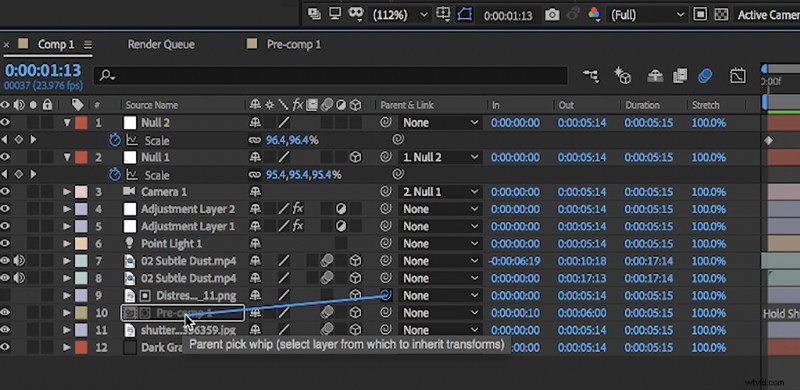The image size is (800, 390).
Task: Click the Out time 0:00:06:00 of Pre-comp 1
Action: [582, 313]
